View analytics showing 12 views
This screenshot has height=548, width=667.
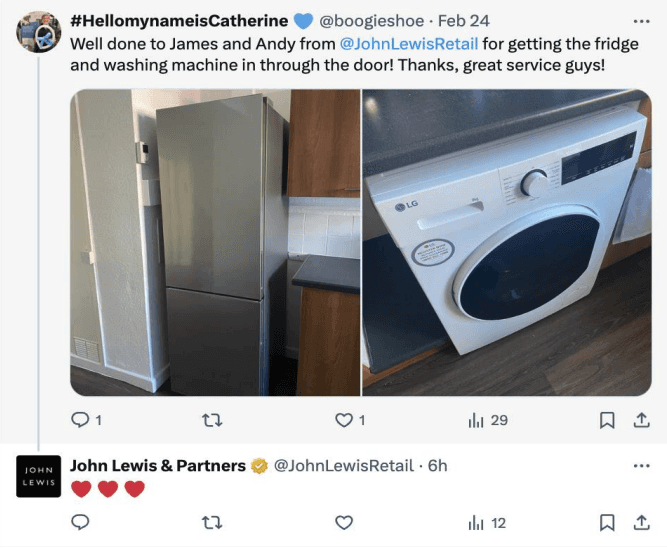(x=487, y=523)
